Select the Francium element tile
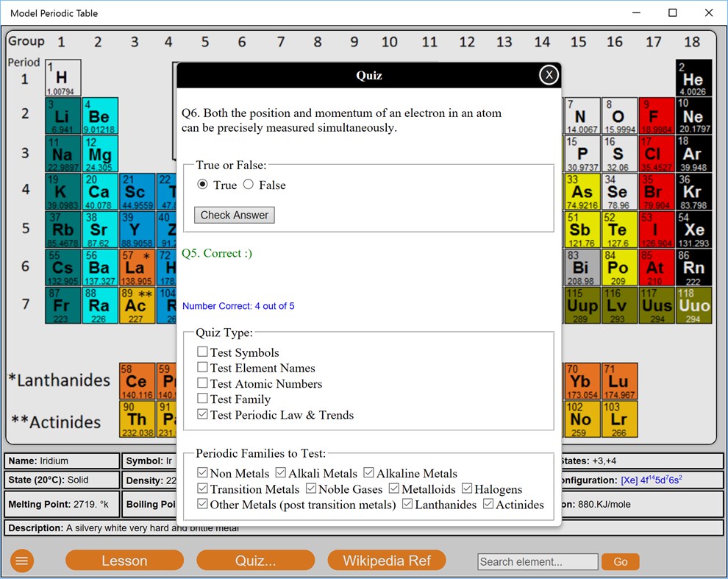 pyautogui.click(x=63, y=304)
